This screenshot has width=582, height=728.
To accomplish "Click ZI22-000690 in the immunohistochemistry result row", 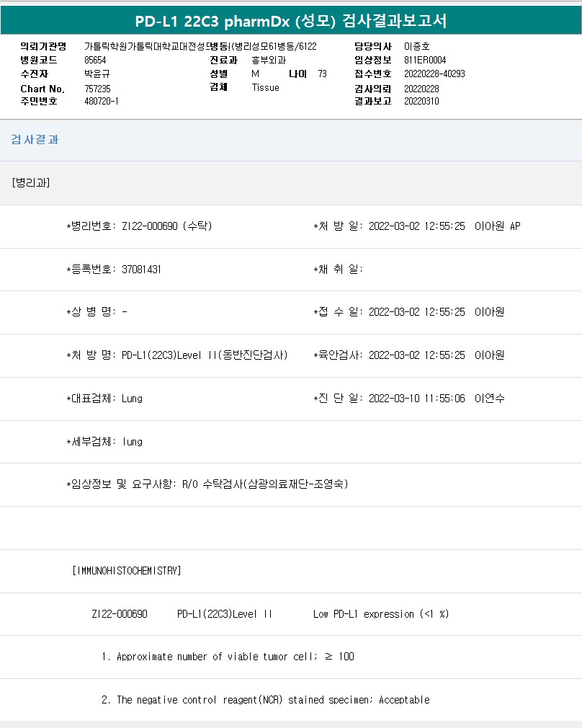I will pyautogui.click(x=120, y=614).
